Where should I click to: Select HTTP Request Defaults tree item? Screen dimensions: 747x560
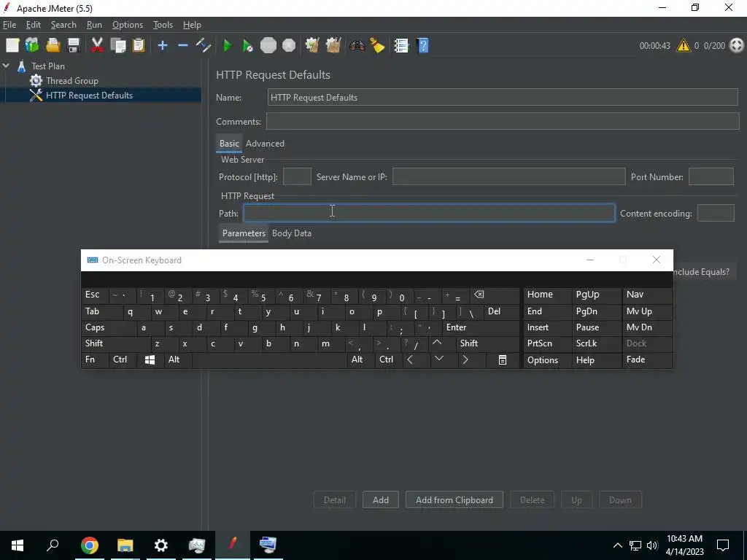(89, 96)
